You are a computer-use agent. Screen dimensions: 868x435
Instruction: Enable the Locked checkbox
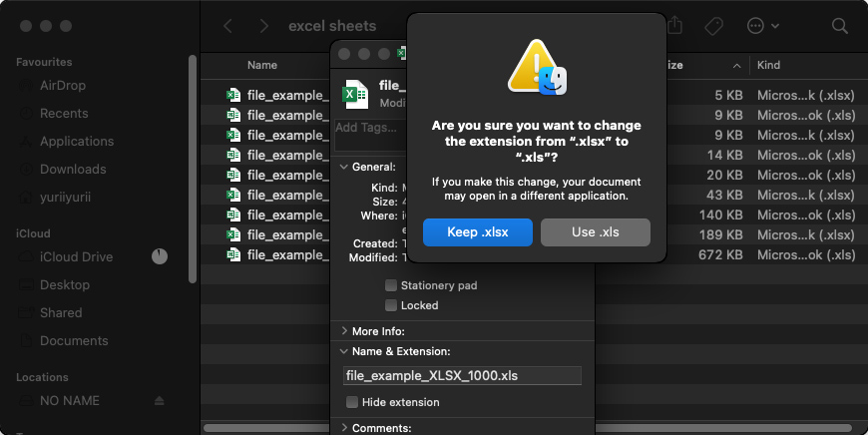(391, 305)
